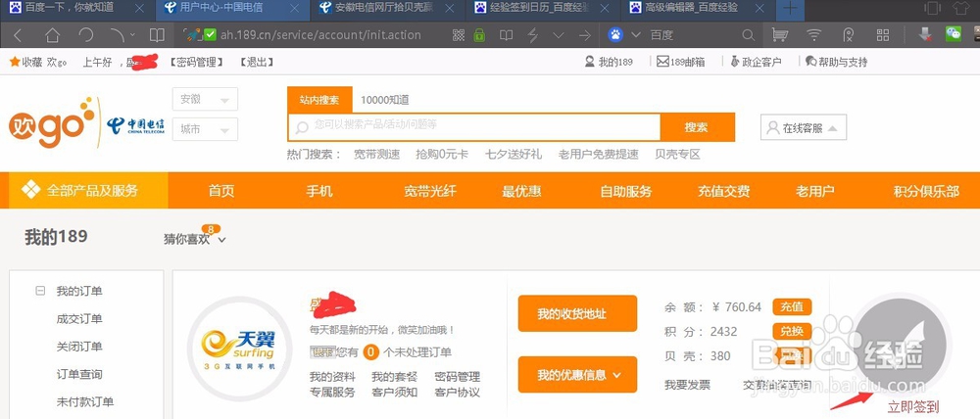
Task: Click the Baidu paw search engine icon
Action: click(x=615, y=35)
